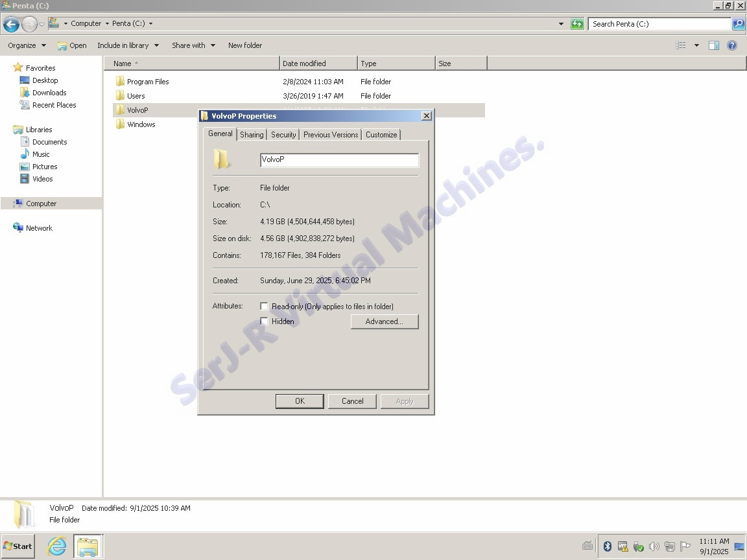Screen dimensions: 747x560
Task: Check the Hidden attribute checkbox
Action: click(x=265, y=321)
